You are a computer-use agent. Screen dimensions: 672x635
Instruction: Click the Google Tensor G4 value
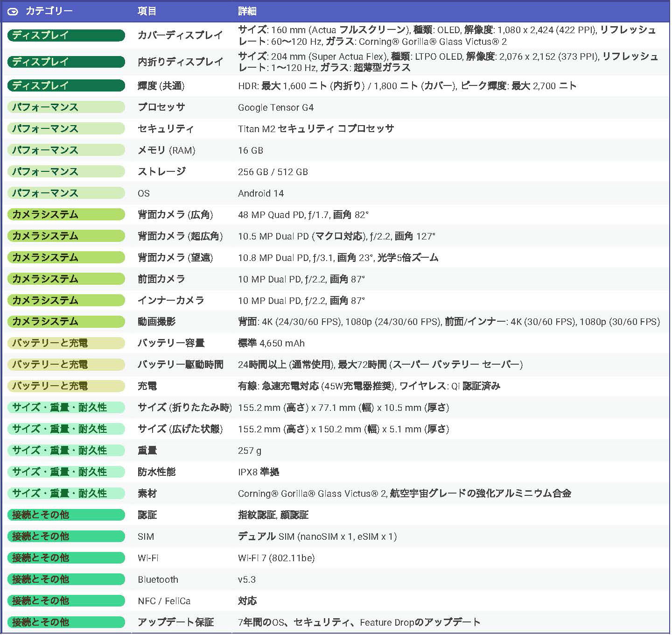tap(276, 107)
